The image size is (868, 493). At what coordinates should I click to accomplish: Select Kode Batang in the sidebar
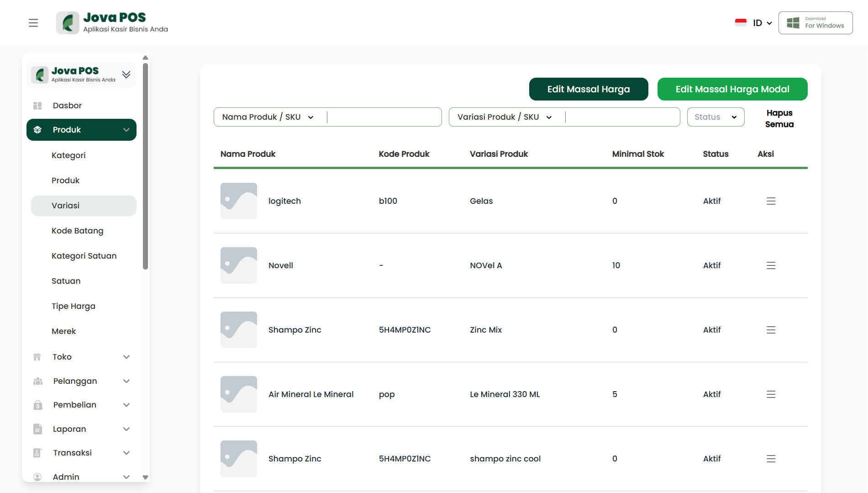pos(78,231)
